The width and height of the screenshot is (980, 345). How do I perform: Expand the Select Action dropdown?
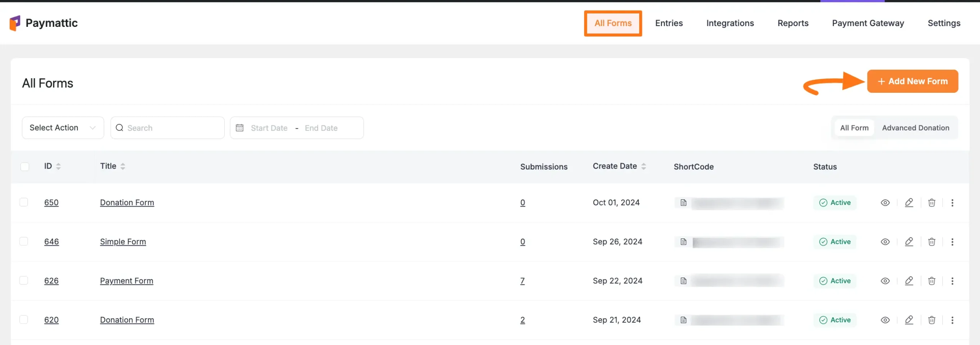[x=63, y=128]
